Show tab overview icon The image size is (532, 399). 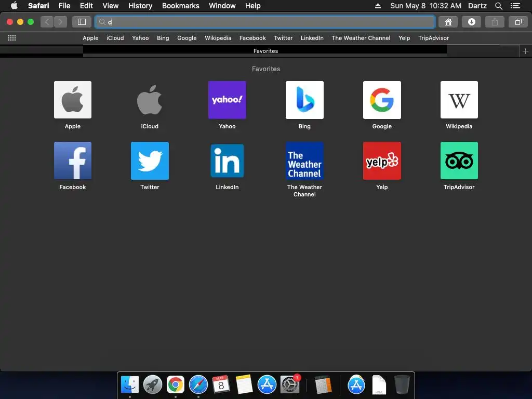pos(518,22)
